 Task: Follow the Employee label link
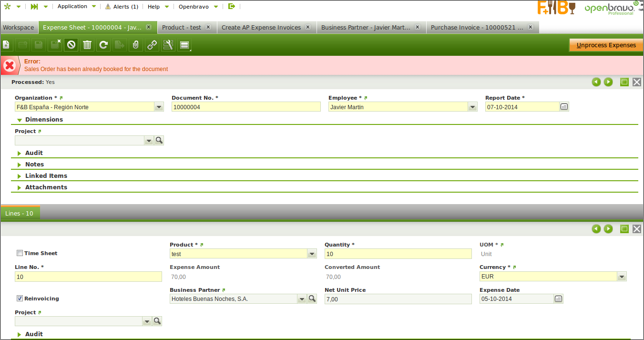(x=366, y=98)
